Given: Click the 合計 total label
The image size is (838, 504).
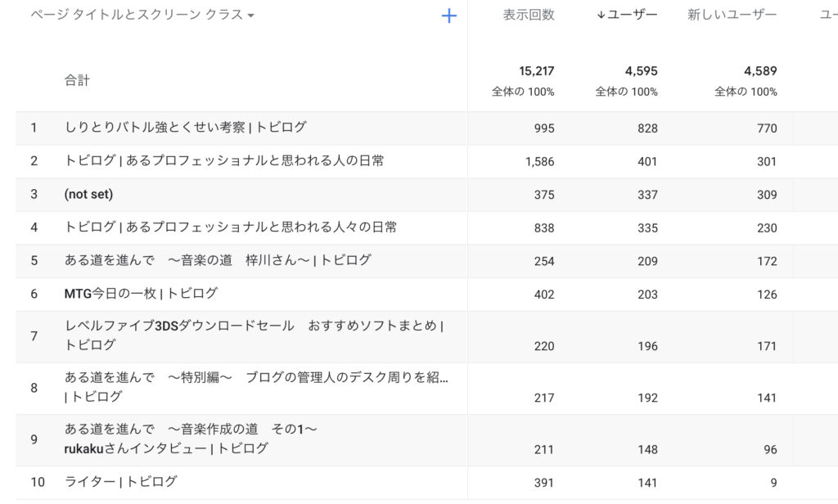Looking at the screenshot, I should pyautogui.click(x=78, y=80).
